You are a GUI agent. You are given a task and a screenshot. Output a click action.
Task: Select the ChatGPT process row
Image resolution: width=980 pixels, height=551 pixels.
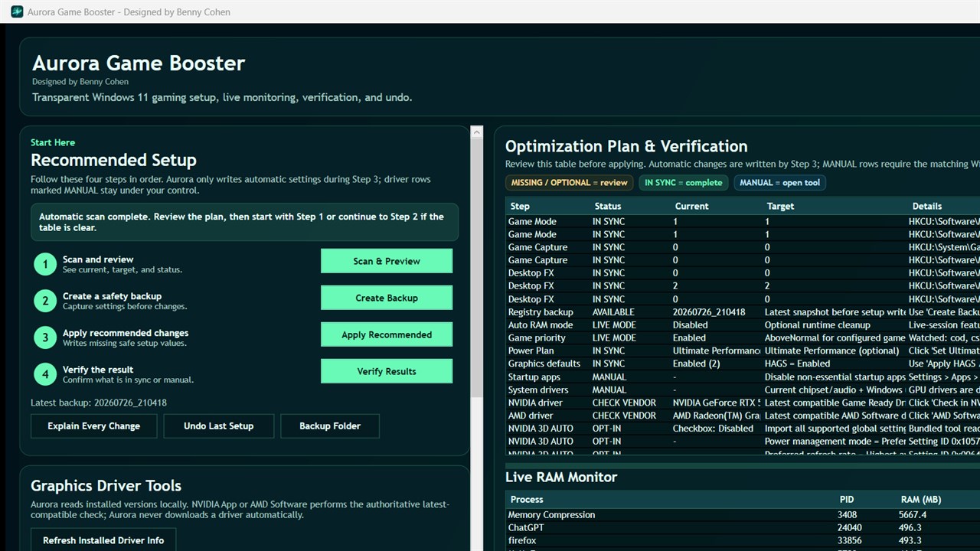(743, 528)
